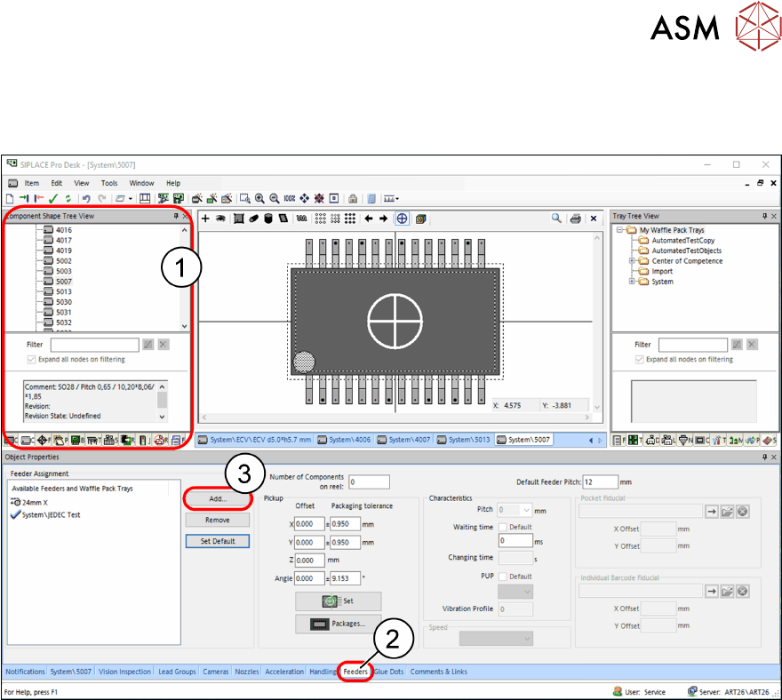
Task: Open the System\4006 document tab
Action: click(x=345, y=440)
